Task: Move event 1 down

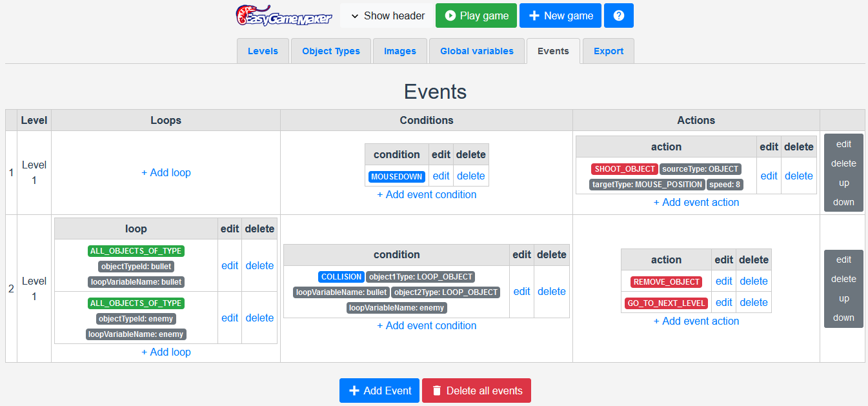Action: [843, 202]
